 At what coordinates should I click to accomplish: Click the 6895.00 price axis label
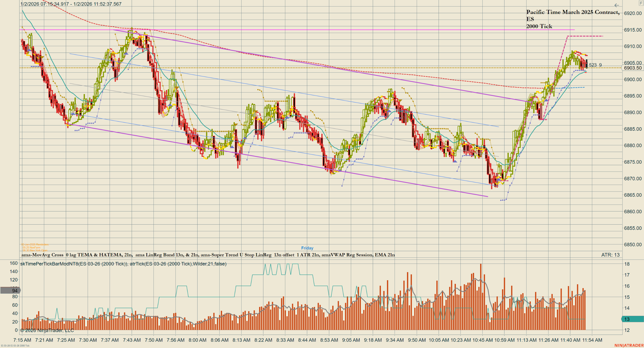click(x=633, y=96)
